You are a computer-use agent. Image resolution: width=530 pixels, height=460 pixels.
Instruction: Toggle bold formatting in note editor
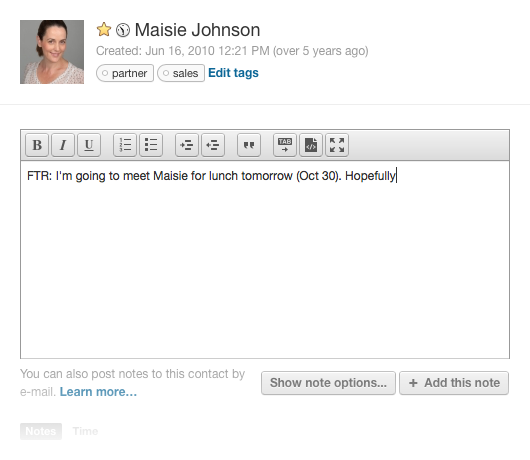37,145
